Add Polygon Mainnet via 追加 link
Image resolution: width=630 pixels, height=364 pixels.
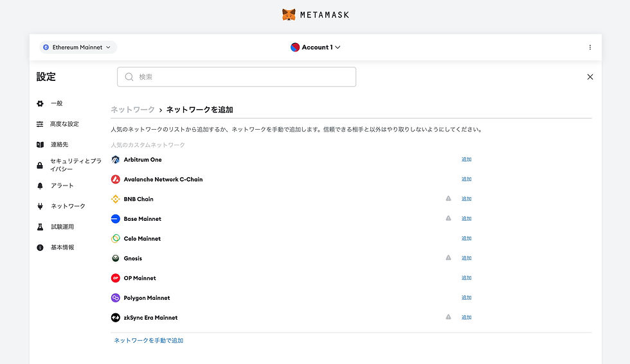coord(466,297)
